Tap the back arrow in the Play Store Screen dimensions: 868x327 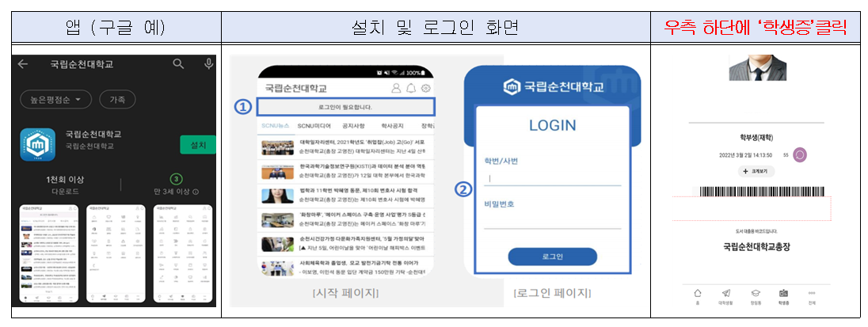pos(23,64)
